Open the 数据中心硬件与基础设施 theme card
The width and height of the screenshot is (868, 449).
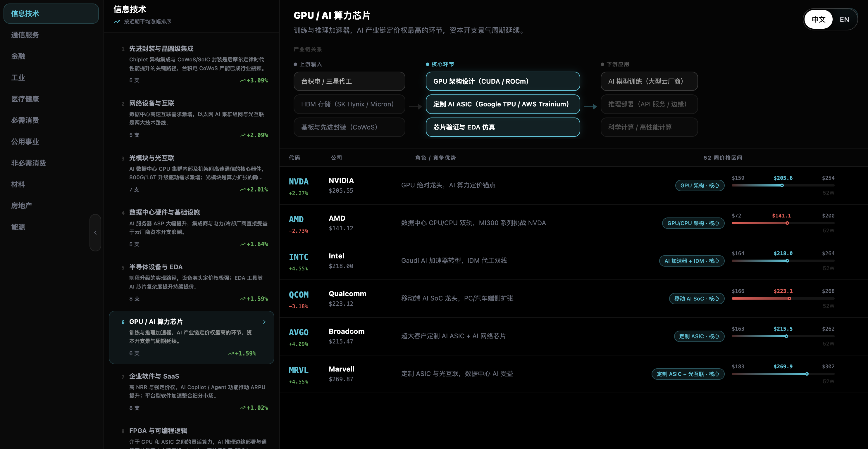click(x=191, y=228)
